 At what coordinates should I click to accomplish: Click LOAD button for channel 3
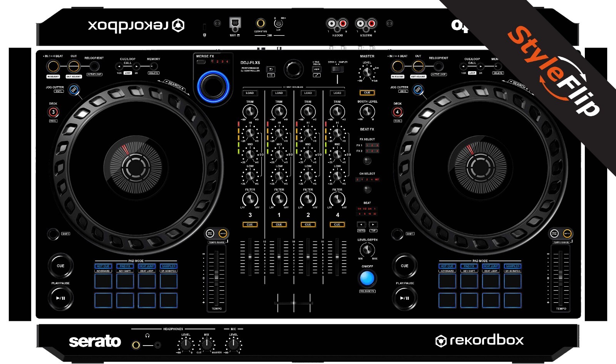coord(250,93)
